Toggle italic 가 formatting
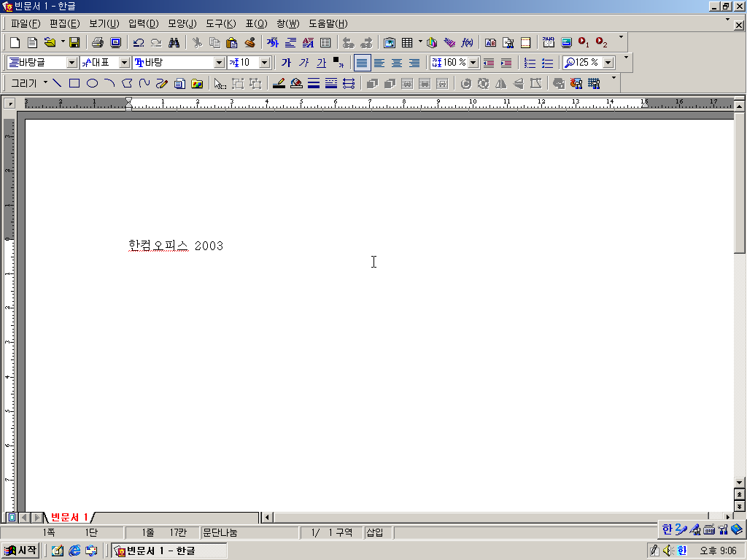The width and height of the screenshot is (747, 560). point(303,63)
